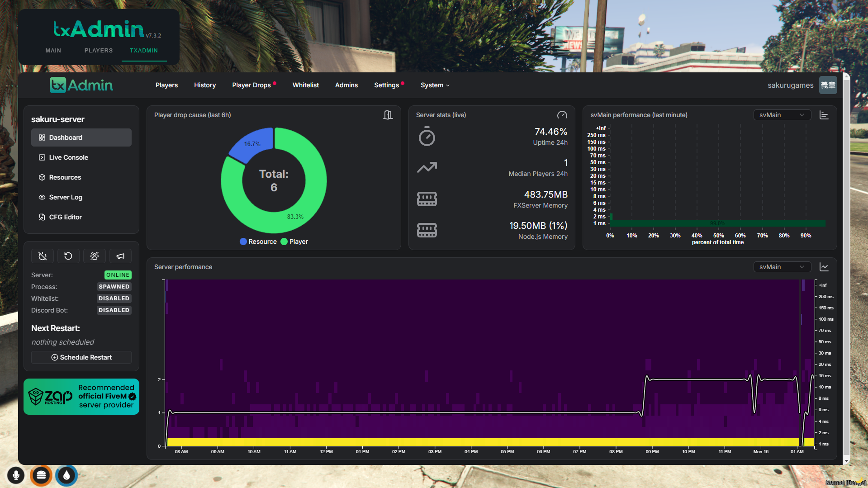Click the kick all players icon

[95, 256]
